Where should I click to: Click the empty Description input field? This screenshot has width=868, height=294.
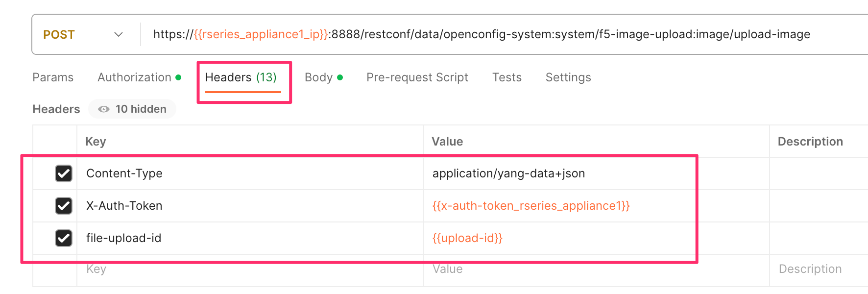point(819,269)
